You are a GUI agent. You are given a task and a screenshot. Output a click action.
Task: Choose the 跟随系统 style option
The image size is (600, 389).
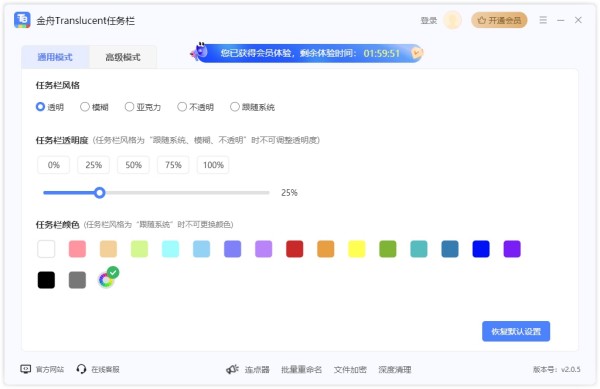(252, 107)
